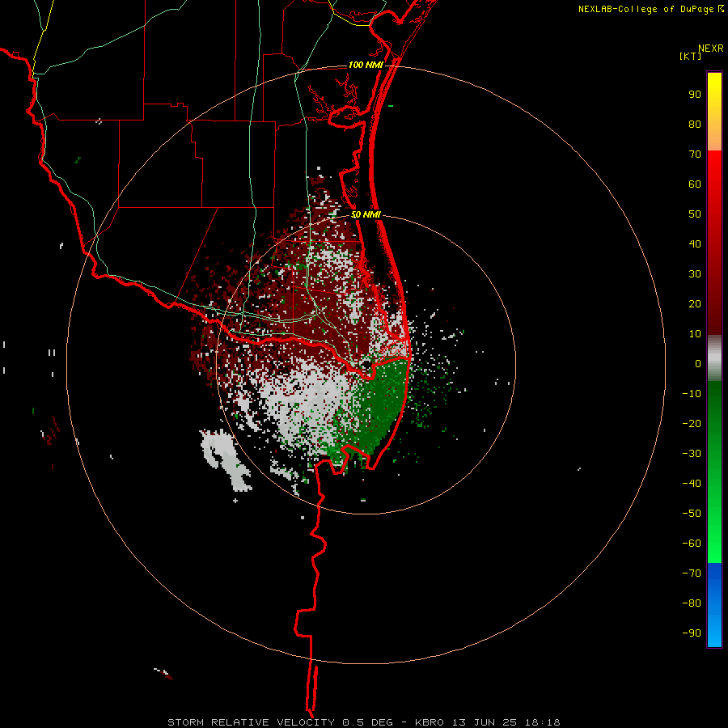The image size is (728, 728).
Task: Click the 50 value on the velocity scale
Action: coord(695,214)
